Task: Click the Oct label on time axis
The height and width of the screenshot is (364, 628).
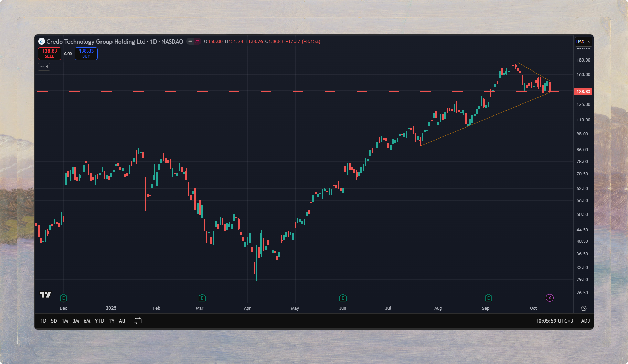Action: [x=533, y=308]
